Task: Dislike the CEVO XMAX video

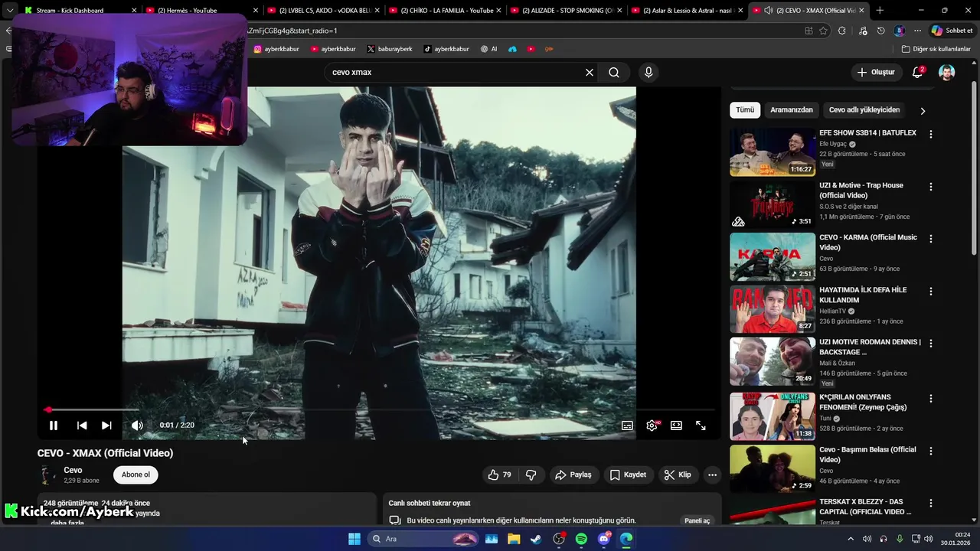Action: [531, 474]
